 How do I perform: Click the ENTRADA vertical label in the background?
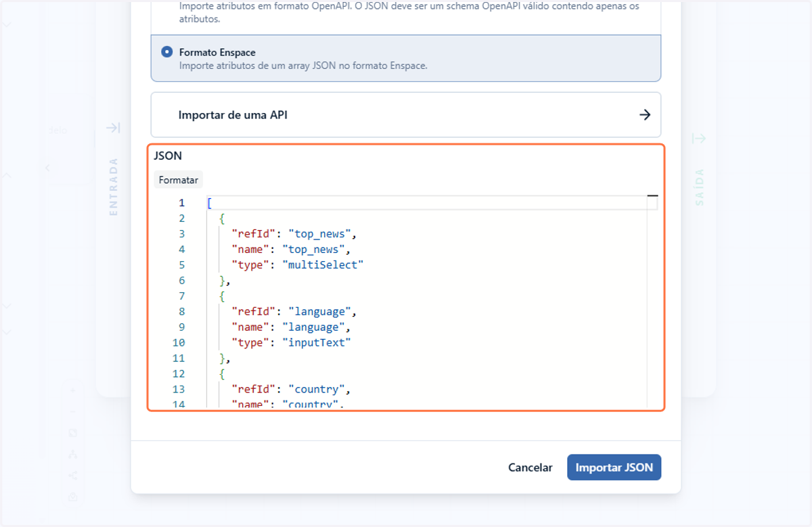pyautogui.click(x=113, y=187)
